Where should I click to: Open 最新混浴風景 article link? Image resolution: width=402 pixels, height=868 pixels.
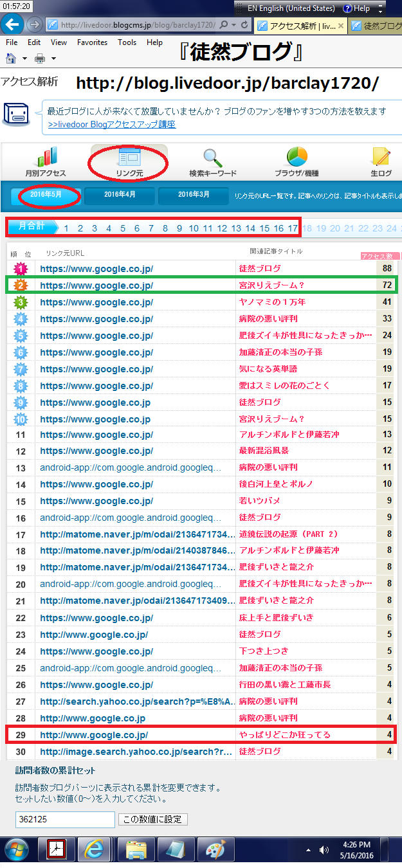[264, 451]
